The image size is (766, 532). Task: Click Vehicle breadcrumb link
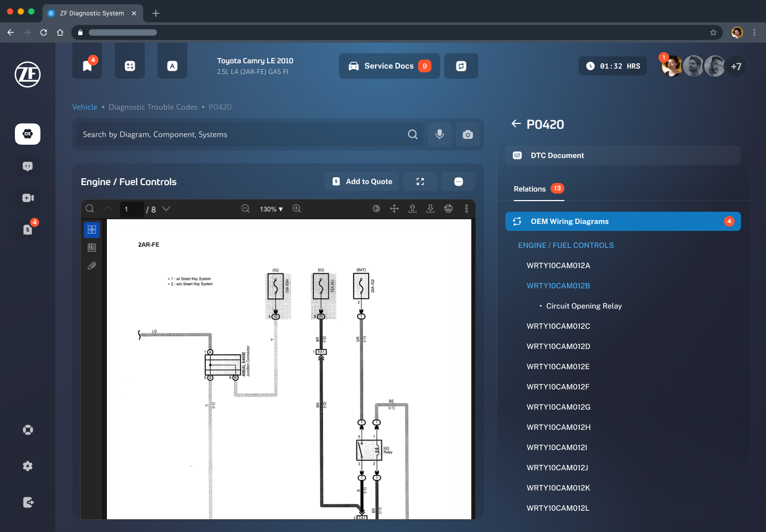click(85, 107)
